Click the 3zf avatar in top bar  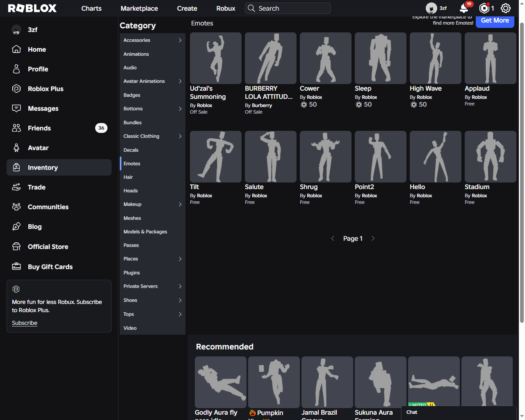click(x=431, y=8)
